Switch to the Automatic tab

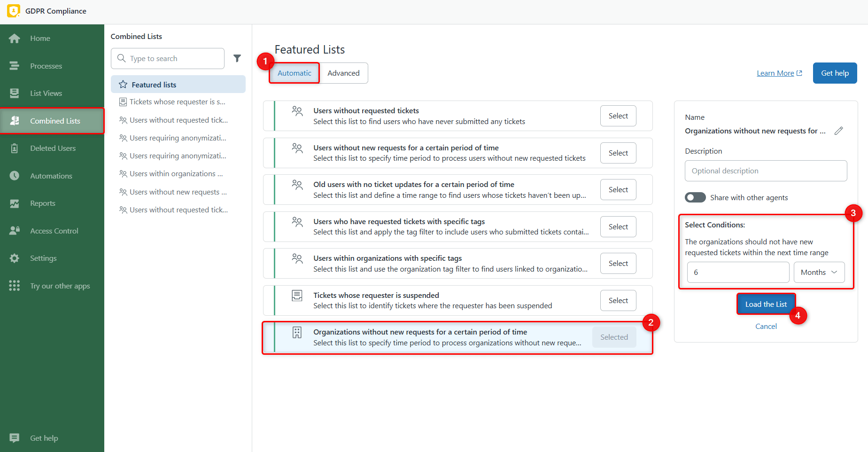[x=294, y=73]
